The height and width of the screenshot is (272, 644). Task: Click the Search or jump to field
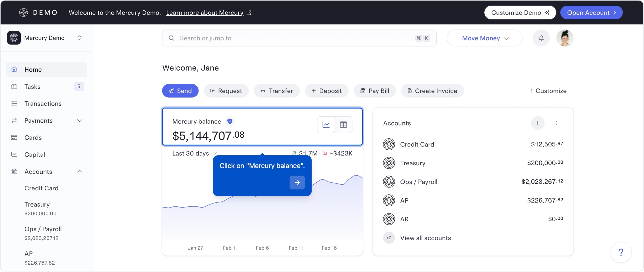[296, 38]
